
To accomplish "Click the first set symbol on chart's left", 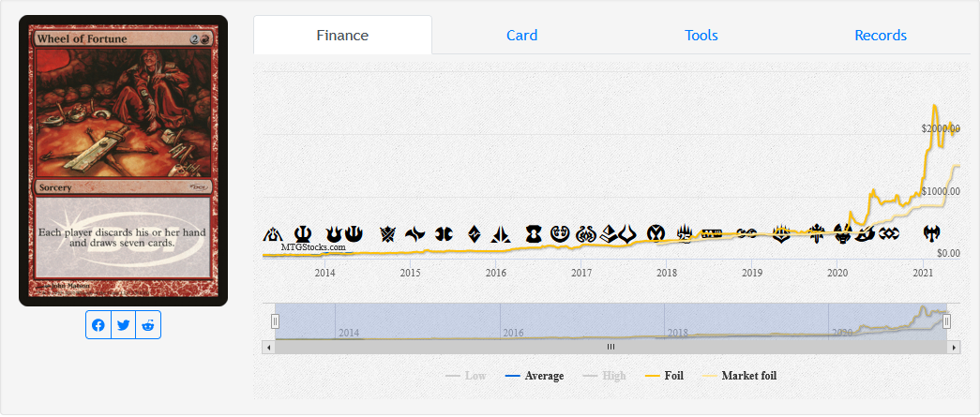I will click(x=272, y=232).
